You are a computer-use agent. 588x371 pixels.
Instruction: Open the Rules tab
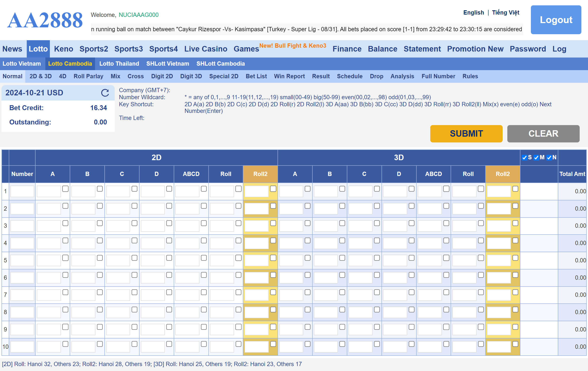tap(470, 76)
